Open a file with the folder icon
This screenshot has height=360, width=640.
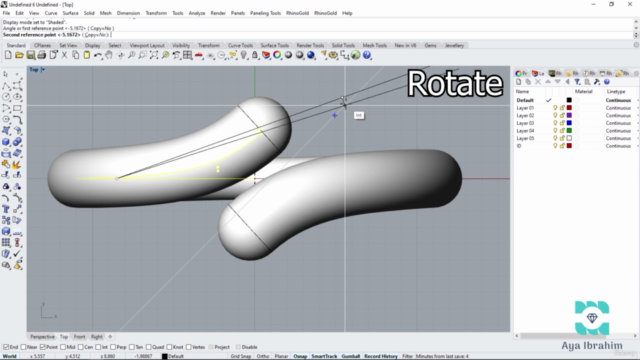tap(19, 55)
